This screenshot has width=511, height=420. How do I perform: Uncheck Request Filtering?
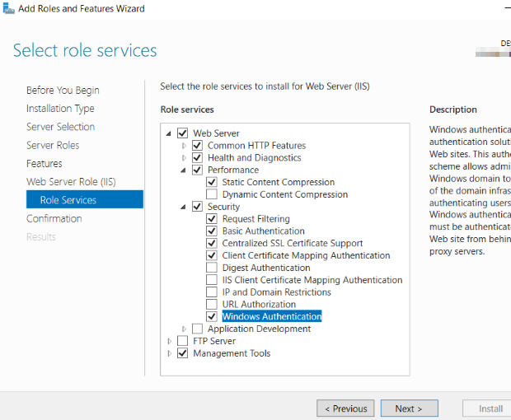coord(212,219)
